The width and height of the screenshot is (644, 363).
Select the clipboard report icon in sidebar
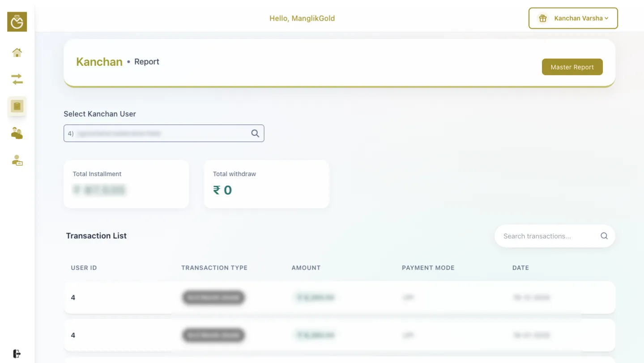coord(17,107)
